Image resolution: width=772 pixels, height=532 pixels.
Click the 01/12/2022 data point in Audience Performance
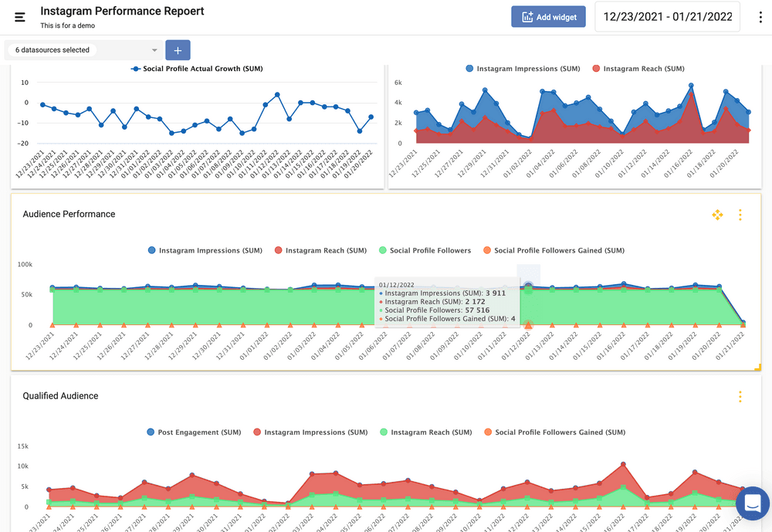[528, 287]
